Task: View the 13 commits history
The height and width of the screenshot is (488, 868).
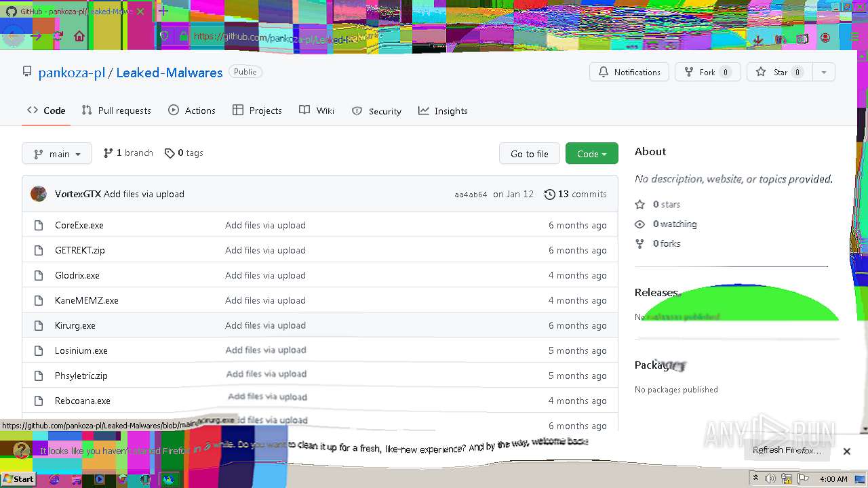Action: pyautogui.click(x=575, y=194)
